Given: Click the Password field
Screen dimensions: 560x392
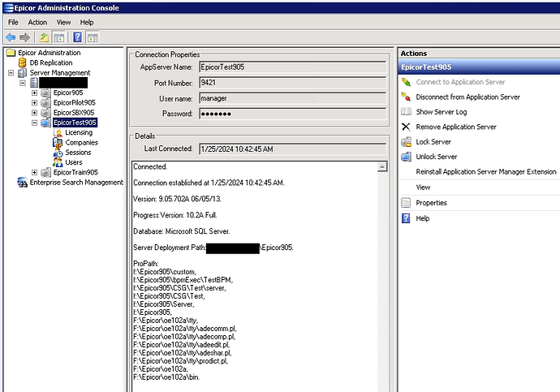Looking at the screenshot, I should (292, 114).
